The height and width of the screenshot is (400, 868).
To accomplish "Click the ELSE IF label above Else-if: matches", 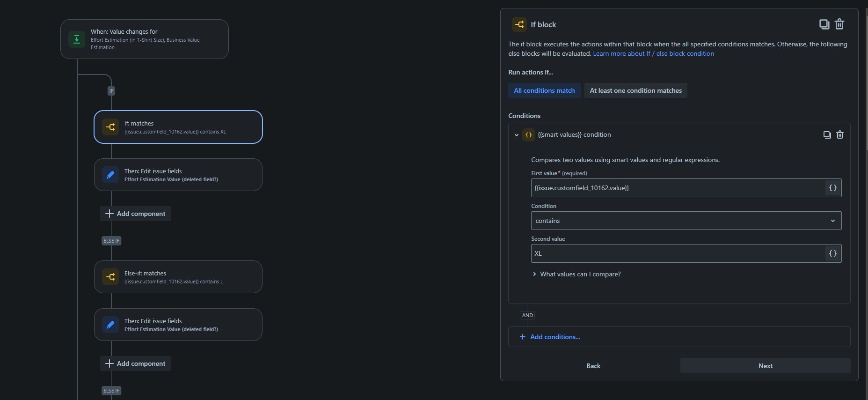I will pos(111,241).
